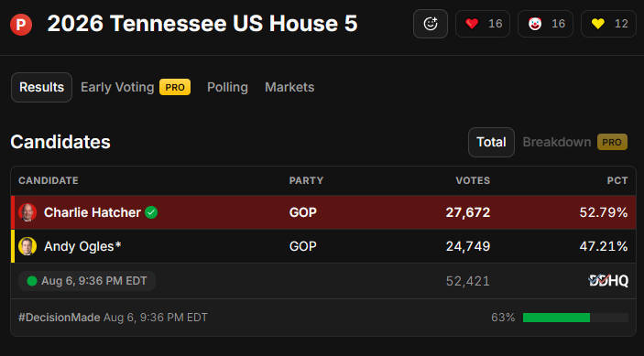The image size is (644, 356).
Task: React with the clown face emoji
Action: (545, 24)
